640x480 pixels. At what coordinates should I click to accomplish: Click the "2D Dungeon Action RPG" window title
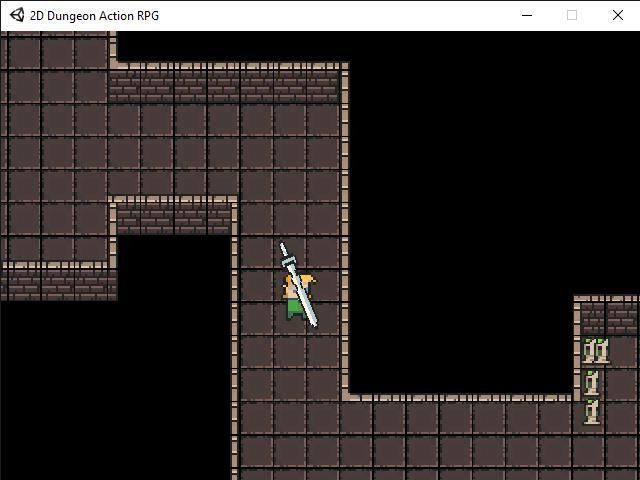coord(94,16)
